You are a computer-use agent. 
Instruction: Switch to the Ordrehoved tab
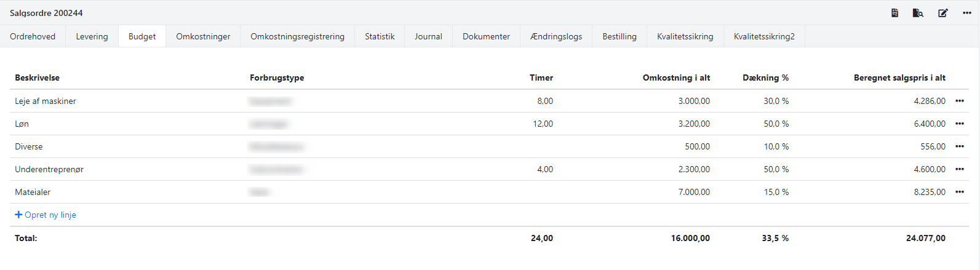click(33, 36)
